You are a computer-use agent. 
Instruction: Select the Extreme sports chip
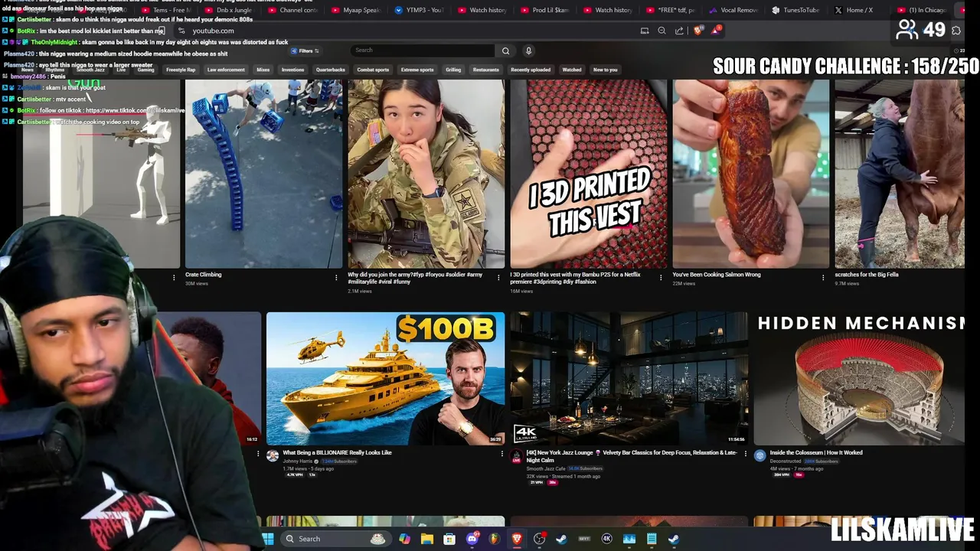coord(417,70)
